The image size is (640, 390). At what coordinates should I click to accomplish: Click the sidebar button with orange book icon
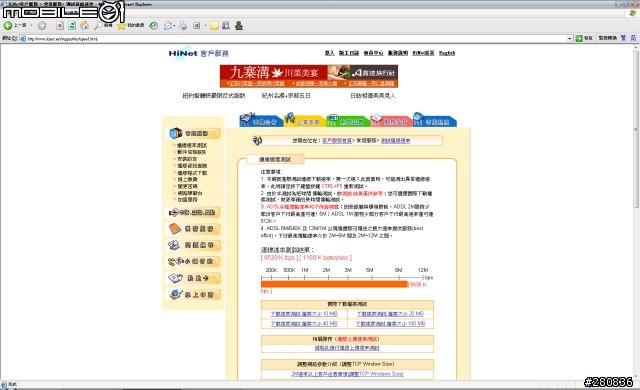pos(194,229)
